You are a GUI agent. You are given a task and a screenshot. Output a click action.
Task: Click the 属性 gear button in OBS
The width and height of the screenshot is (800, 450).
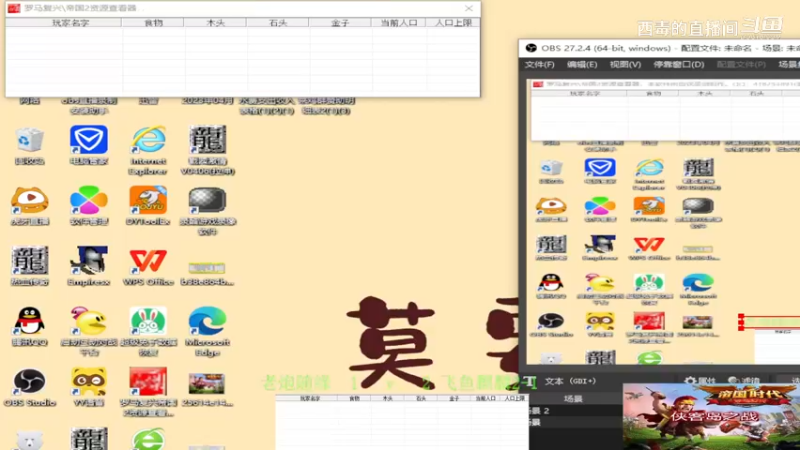(x=701, y=381)
